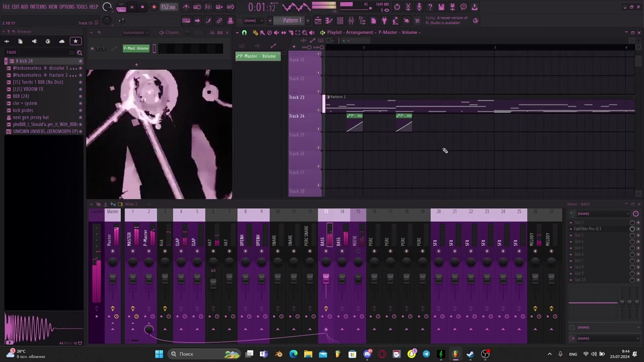
Task: Add a new pattern with plus button
Action: pos(308,21)
